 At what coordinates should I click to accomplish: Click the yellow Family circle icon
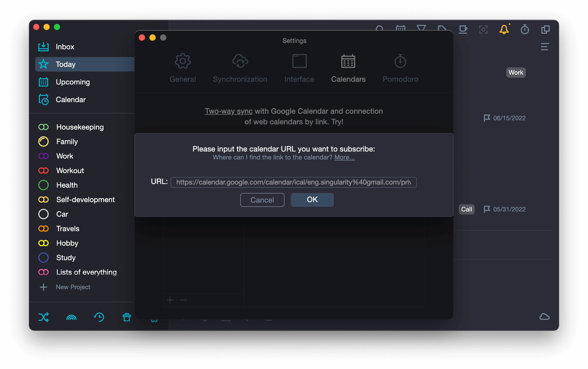tap(43, 141)
